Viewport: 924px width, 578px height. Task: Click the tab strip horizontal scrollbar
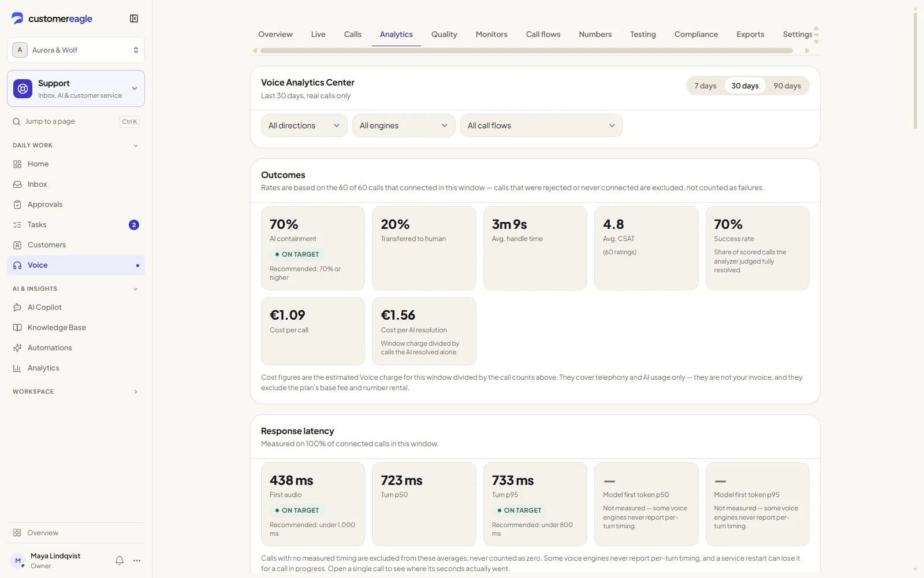[x=527, y=51]
